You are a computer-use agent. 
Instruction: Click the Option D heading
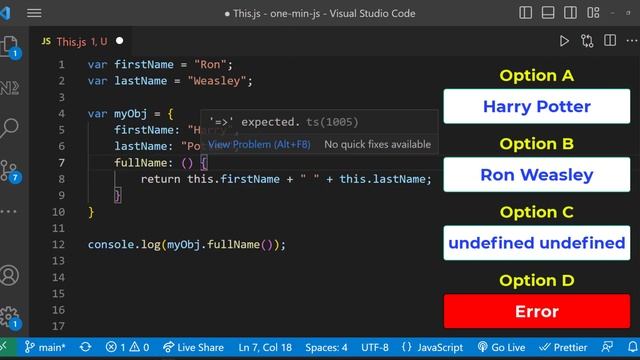pos(537,280)
